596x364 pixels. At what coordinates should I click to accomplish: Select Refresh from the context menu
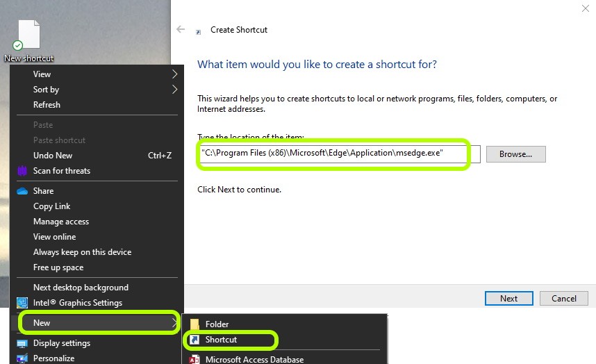pos(47,105)
